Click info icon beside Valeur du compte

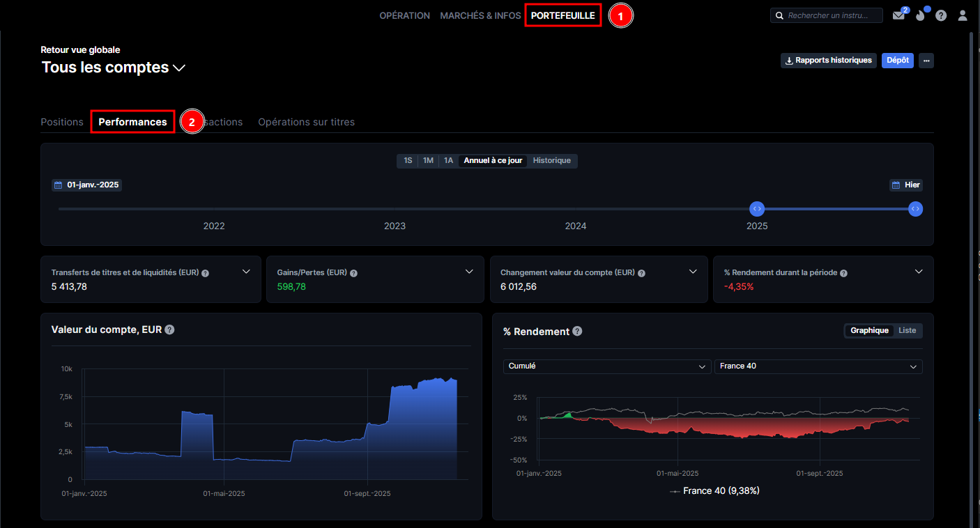[x=169, y=329]
